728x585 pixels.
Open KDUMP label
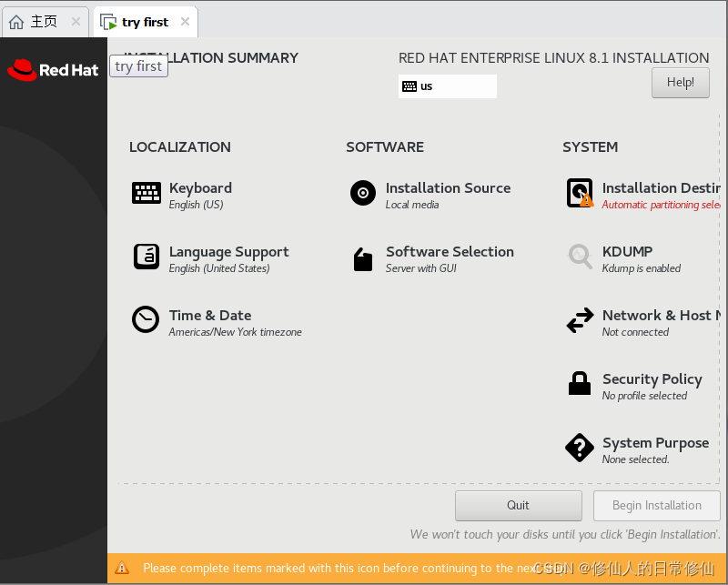tap(627, 252)
